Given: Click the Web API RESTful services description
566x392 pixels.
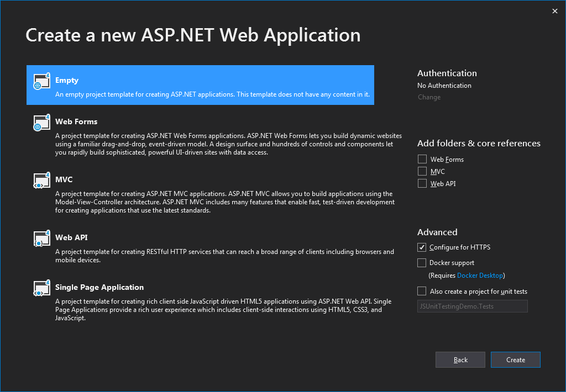Looking at the screenshot, I should pos(224,256).
